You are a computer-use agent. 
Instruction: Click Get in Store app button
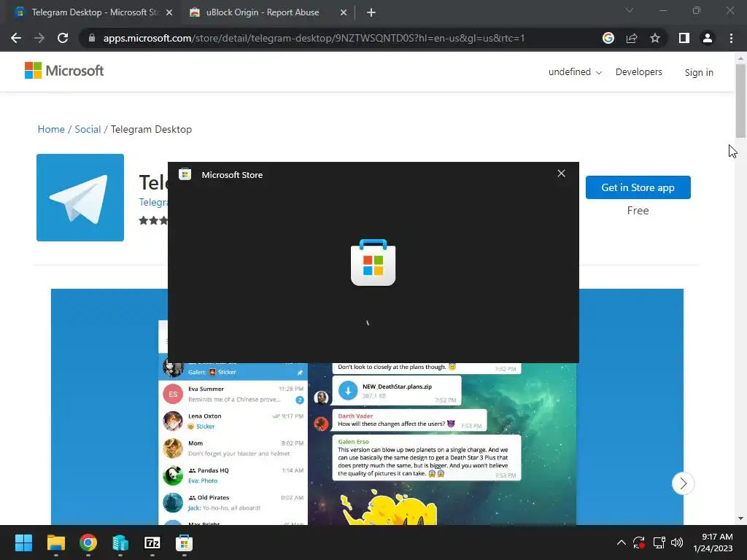(638, 187)
